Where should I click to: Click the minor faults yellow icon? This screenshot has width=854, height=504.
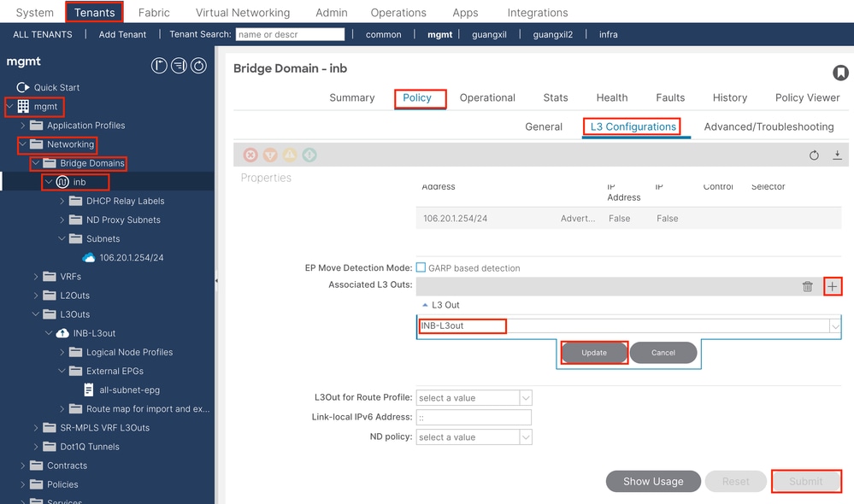[x=290, y=155]
